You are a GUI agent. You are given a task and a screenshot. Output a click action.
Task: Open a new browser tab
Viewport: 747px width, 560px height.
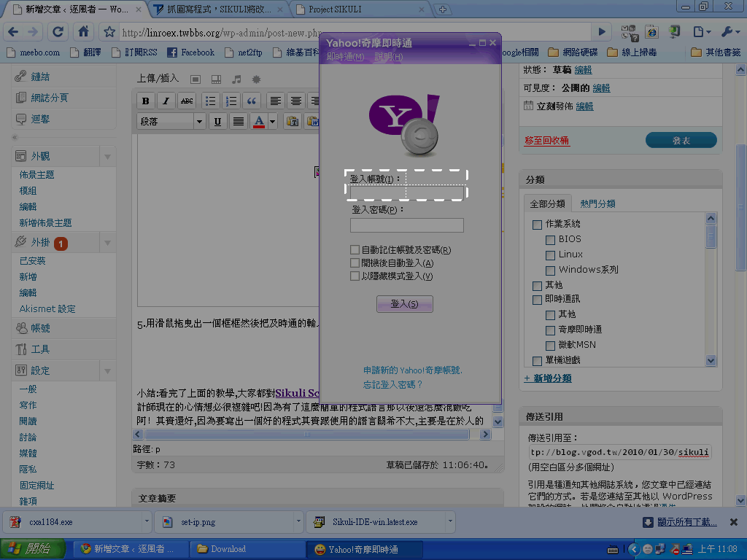(x=443, y=9)
